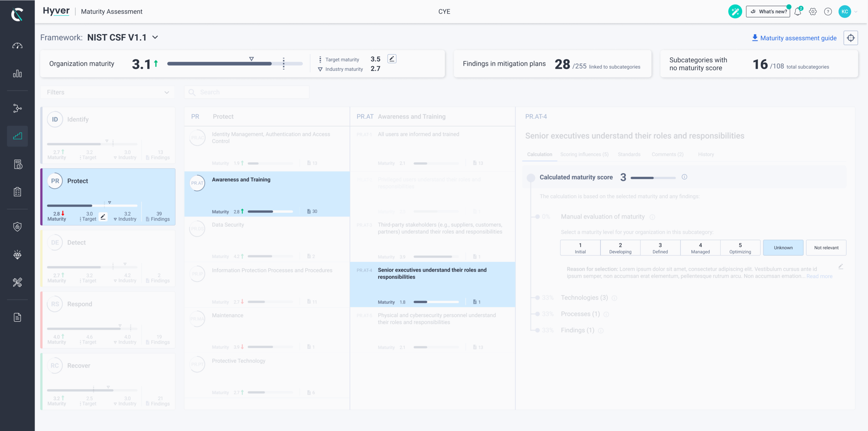Select the Maintenance category row

[267, 330]
